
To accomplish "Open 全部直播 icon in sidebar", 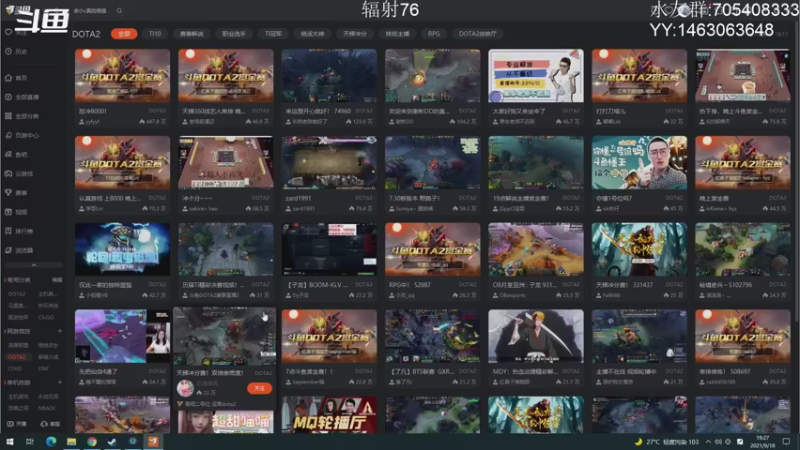I will [8, 97].
